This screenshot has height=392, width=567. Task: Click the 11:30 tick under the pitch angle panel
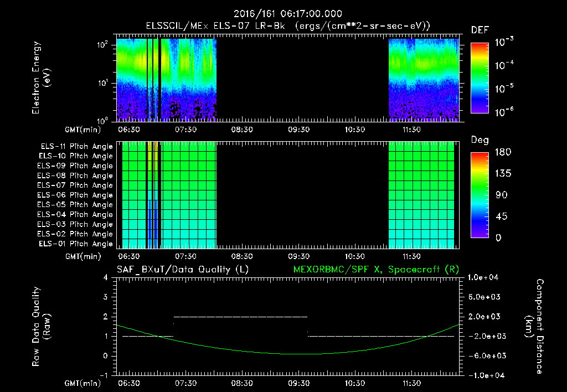tap(411, 256)
